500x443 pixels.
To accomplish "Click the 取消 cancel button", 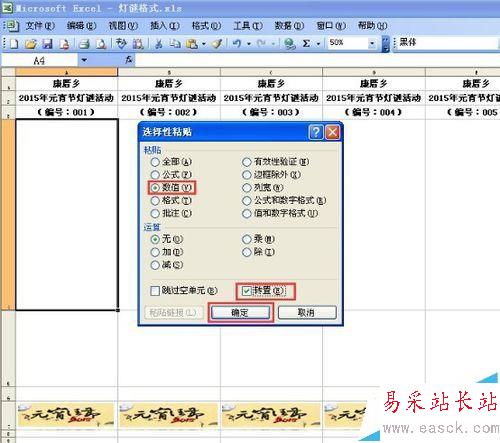I will pyautogui.click(x=307, y=312).
